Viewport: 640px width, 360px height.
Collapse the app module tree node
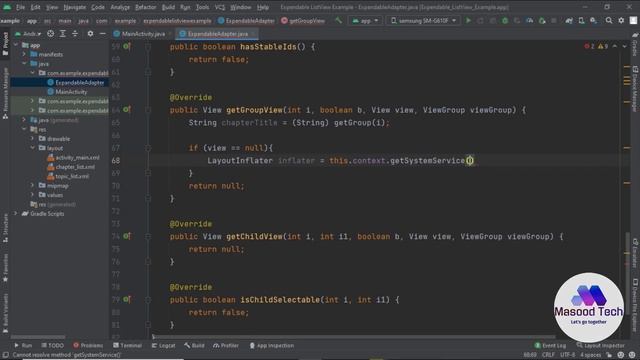coord(16,45)
